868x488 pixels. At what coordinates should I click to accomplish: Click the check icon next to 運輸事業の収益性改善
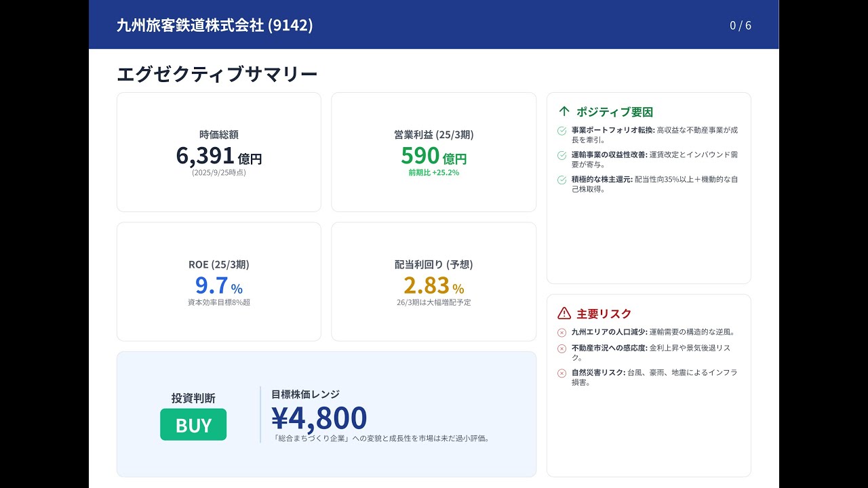click(x=561, y=155)
